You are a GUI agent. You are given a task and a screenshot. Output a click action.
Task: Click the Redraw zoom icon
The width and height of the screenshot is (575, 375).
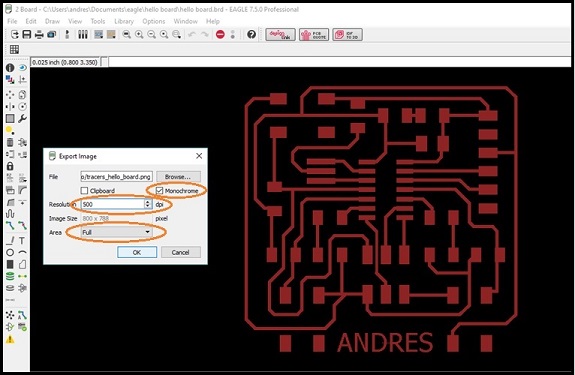coord(164,35)
